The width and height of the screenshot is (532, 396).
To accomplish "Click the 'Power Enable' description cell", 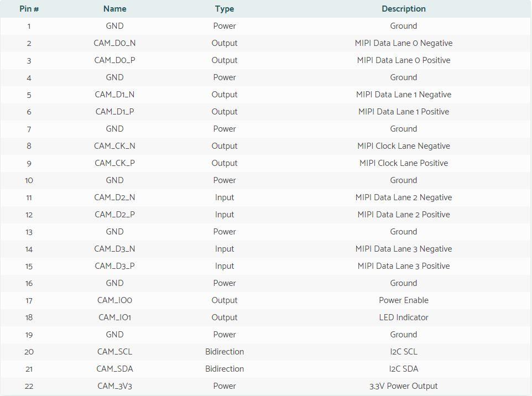I will 403,300.
